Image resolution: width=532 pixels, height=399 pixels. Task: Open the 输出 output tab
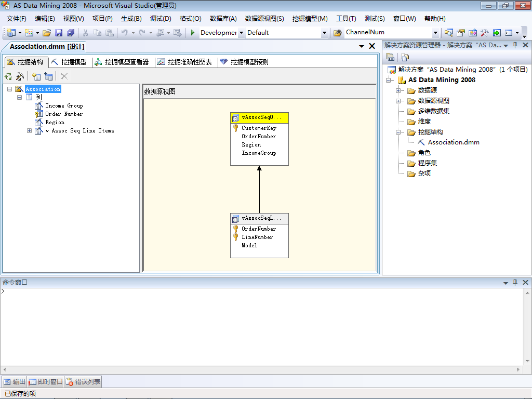pos(15,382)
